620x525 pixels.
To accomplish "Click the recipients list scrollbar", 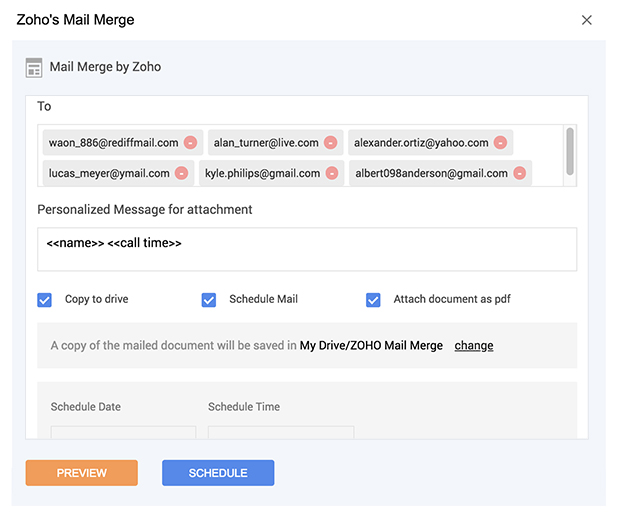I will 570,151.
